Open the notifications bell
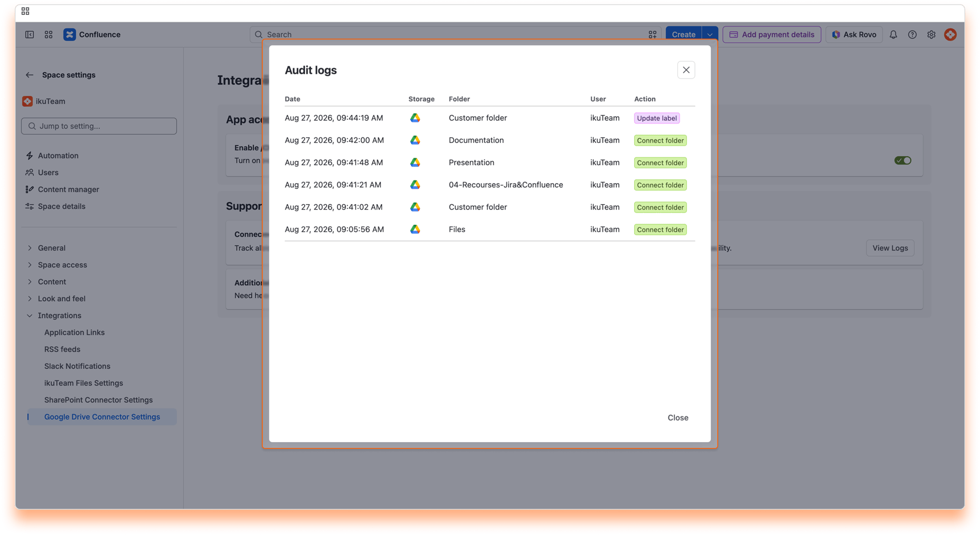Viewport: 980px width, 535px height. pyautogui.click(x=893, y=35)
